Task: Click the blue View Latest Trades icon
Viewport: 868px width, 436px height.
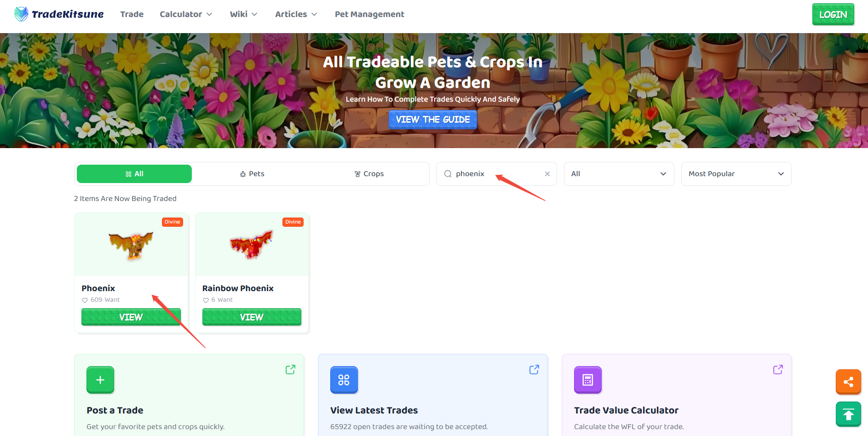Action: [344, 380]
